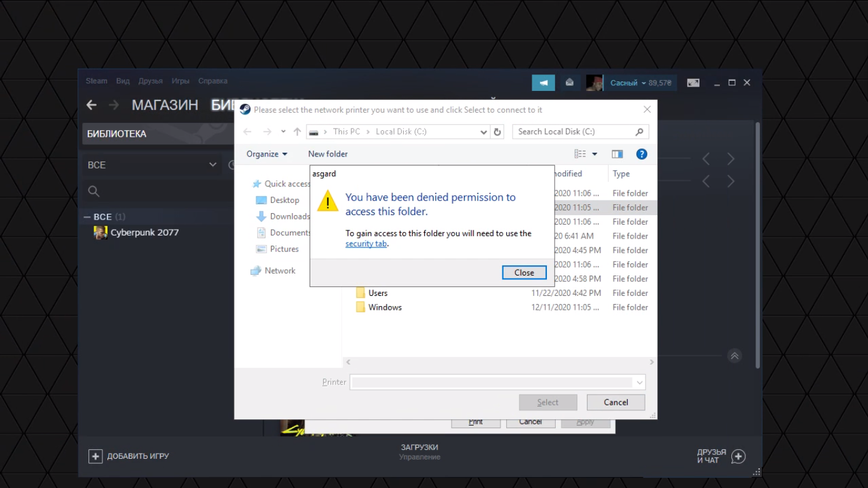The width and height of the screenshot is (868, 488).
Task: Click the up directory arrow
Action: point(297,132)
